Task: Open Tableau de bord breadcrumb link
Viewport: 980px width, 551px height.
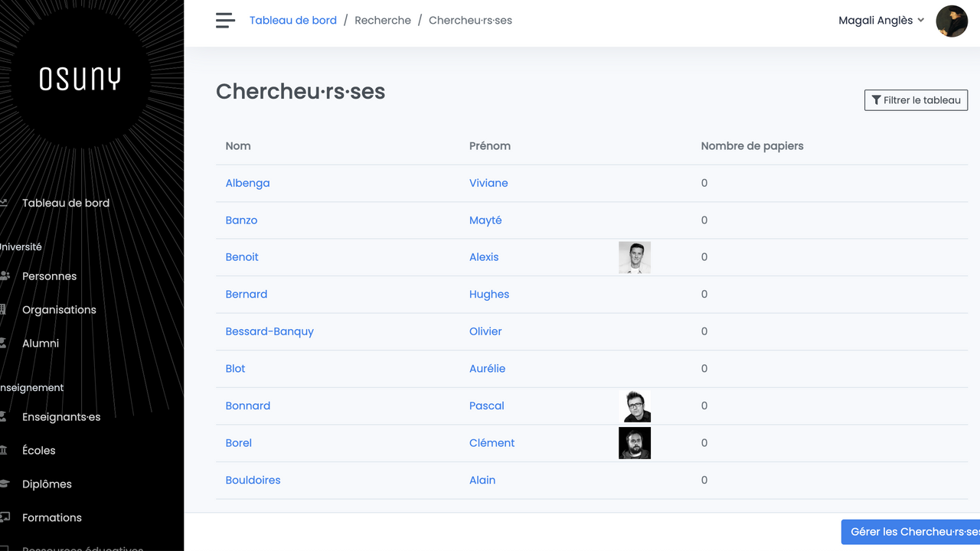Action: tap(292, 21)
